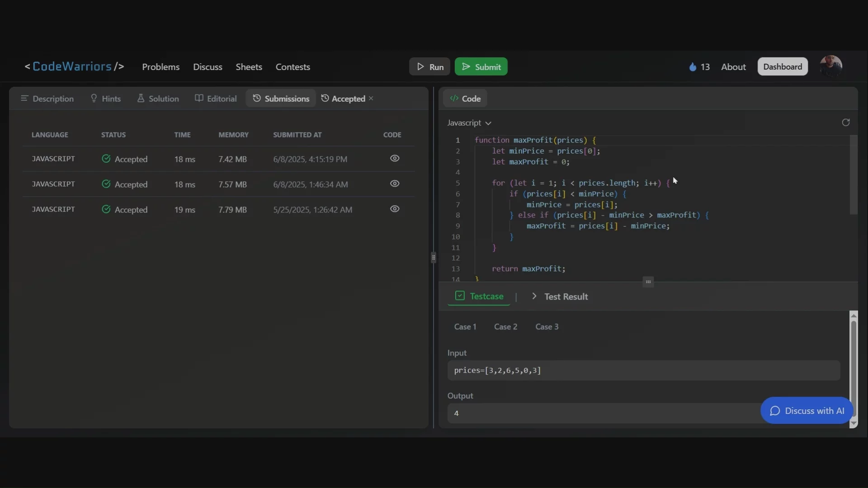Open the Discuss page
This screenshot has width=868, height=488.
tap(208, 67)
